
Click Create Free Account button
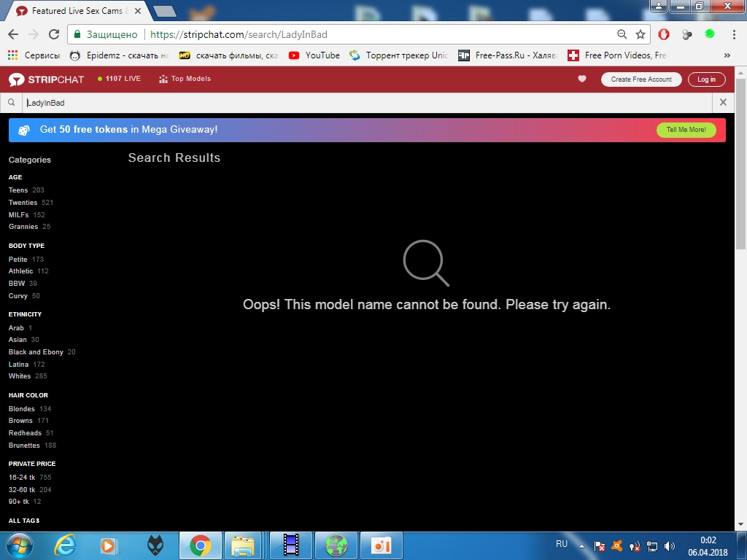(641, 79)
